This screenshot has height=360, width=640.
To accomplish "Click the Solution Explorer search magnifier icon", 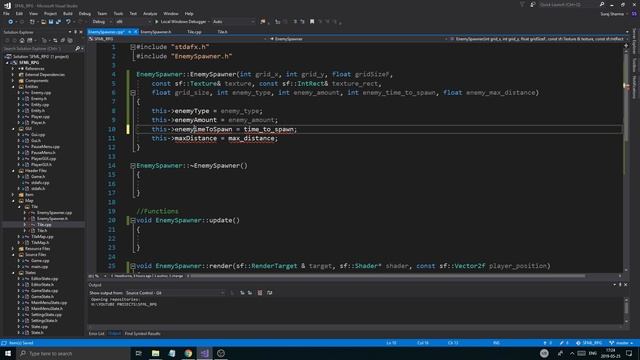I will pyautogui.click(x=78, y=49).
